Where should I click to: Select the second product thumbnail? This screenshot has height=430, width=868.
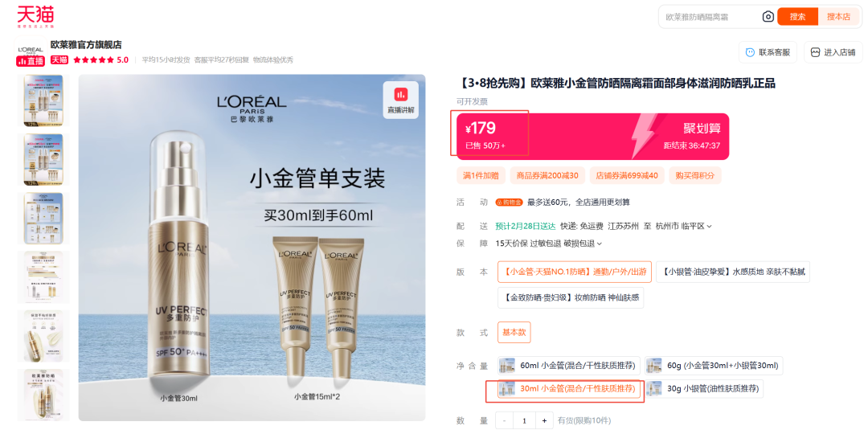(x=43, y=159)
